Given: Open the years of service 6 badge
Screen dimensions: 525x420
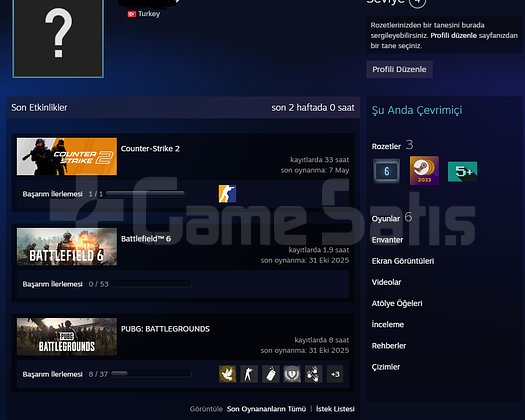Looking at the screenshot, I should tap(386, 171).
